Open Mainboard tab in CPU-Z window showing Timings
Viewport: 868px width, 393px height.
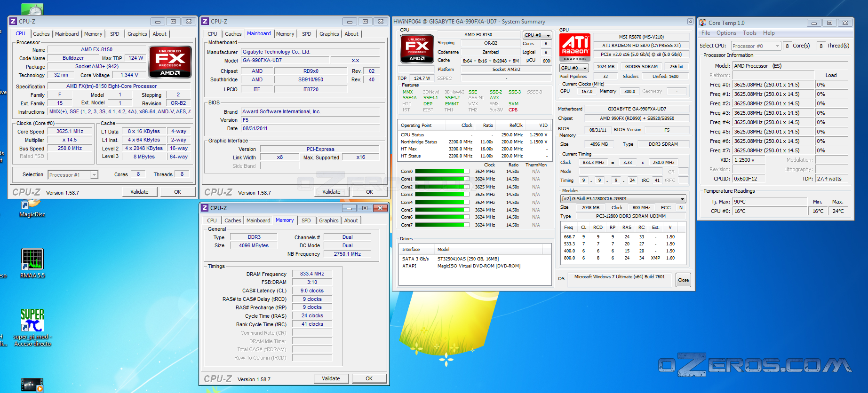click(258, 220)
